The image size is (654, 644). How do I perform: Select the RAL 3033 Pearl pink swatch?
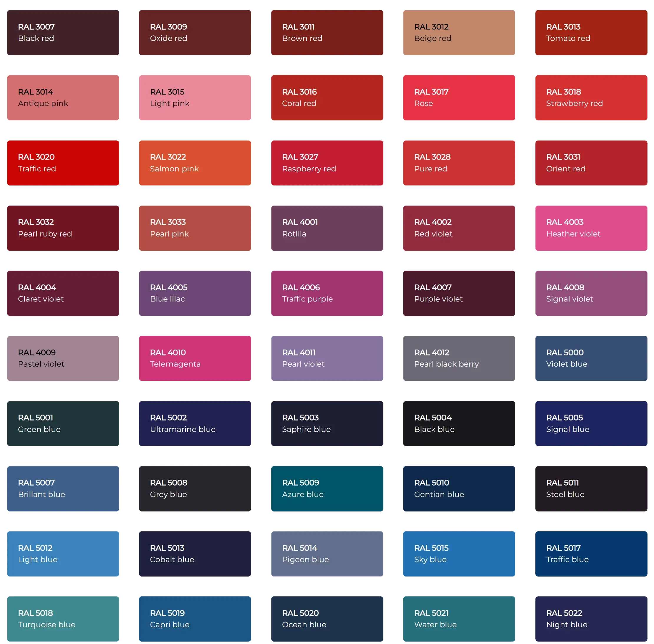point(195,228)
